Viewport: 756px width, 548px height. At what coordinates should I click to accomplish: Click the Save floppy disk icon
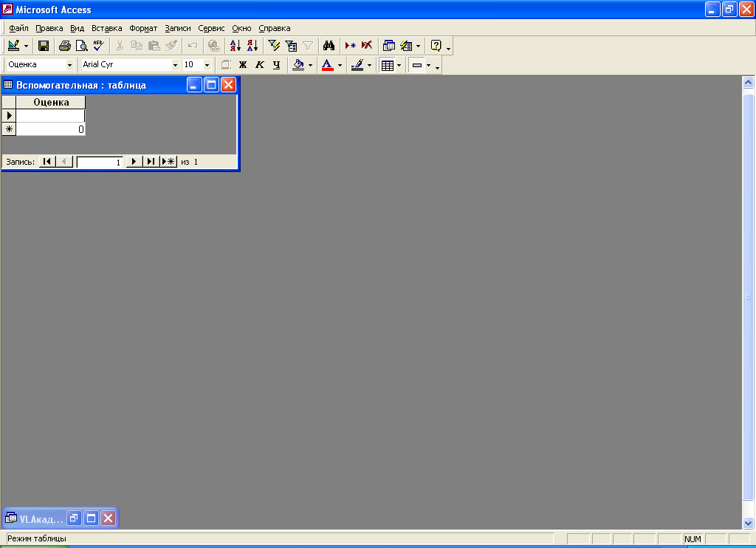[x=44, y=46]
